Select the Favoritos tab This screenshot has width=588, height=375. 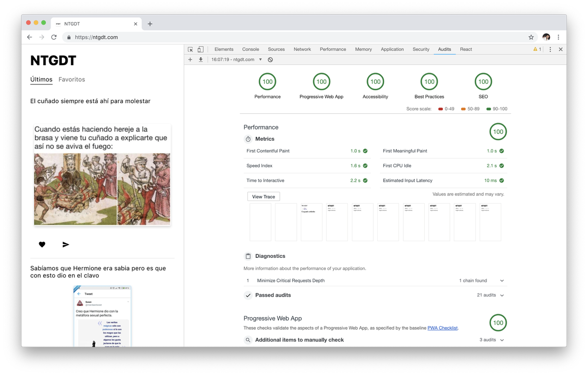tap(72, 79)
